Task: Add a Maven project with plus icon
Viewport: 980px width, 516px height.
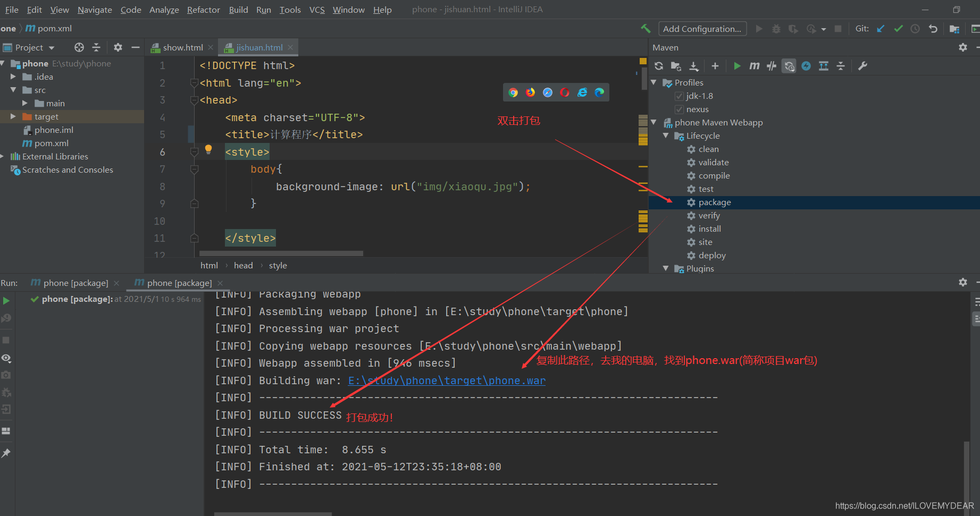Action: (x=715, y=66)
